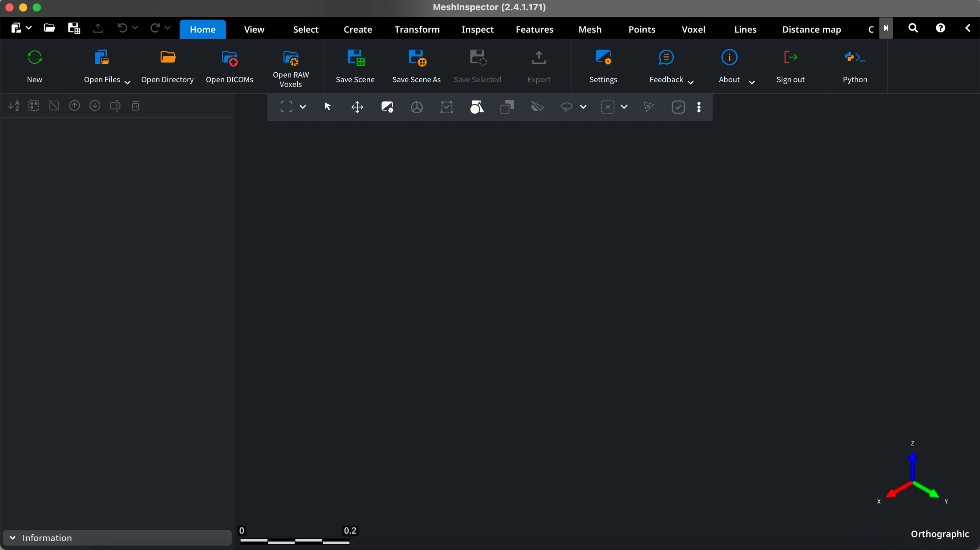Switch to the View tab
Screen dimensions: 980x550
pyautogui.click(x=254, y=29)
